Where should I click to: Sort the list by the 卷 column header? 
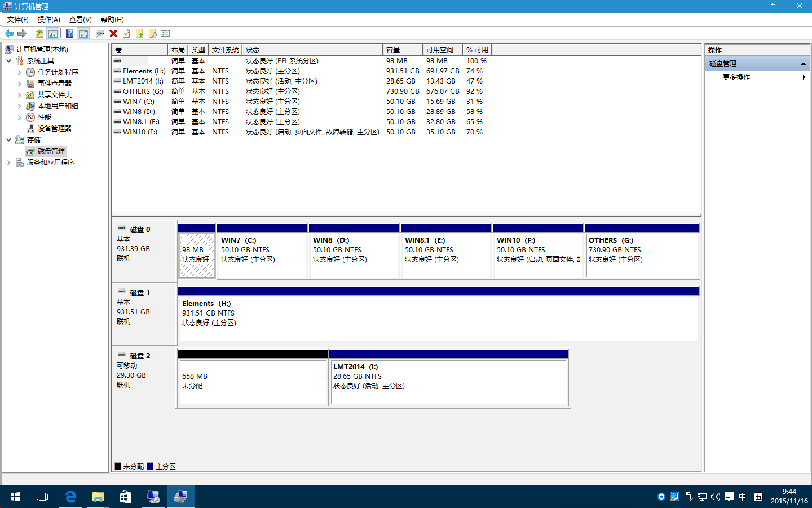point(140,50)
